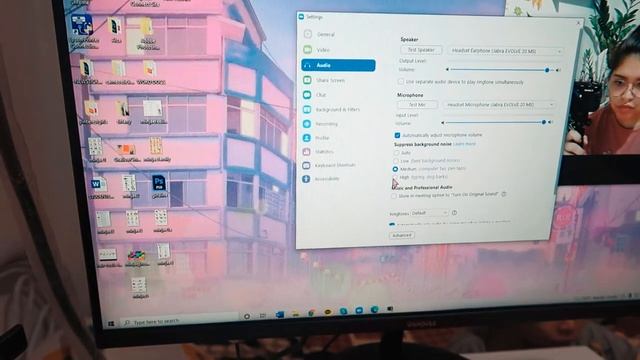Select the Audio tab in sidebar
640x360 pixels.
tap(338, 65)
